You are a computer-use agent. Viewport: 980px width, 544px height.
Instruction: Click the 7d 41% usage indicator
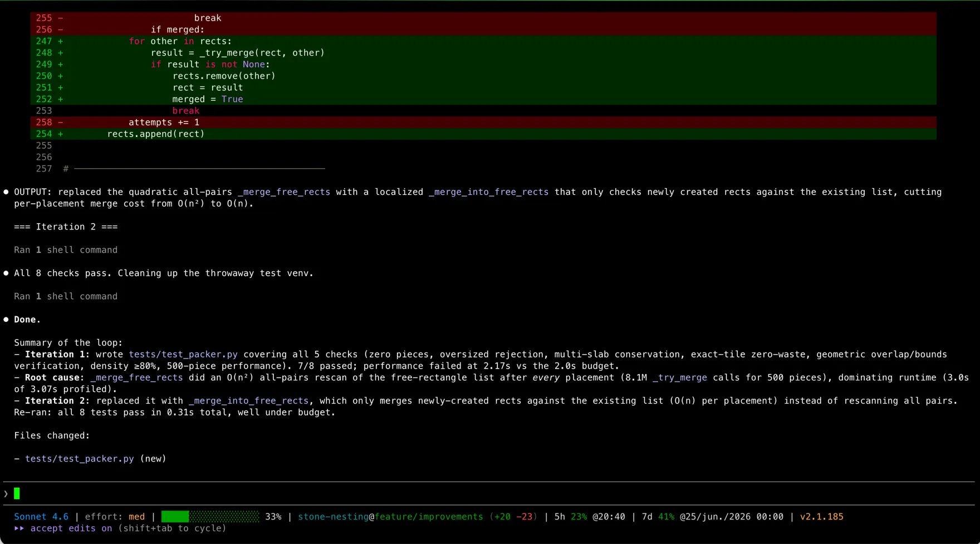[x=658, y=517]
